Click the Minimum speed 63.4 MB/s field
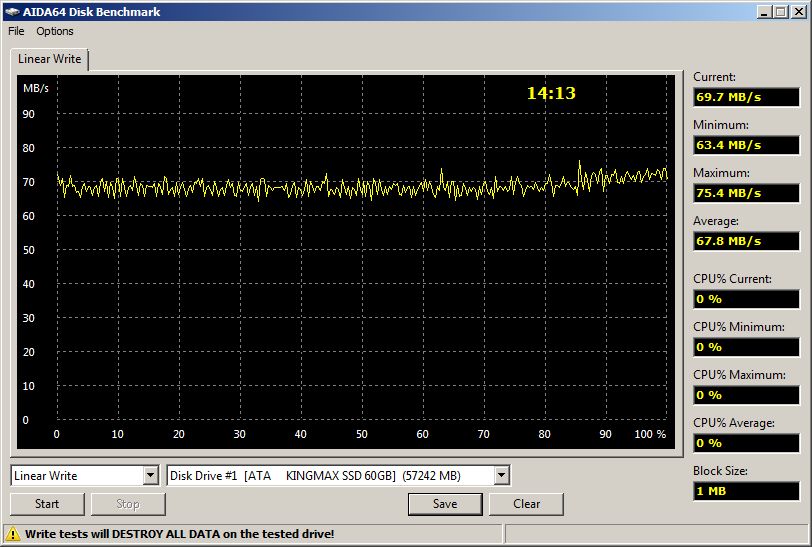This screenshot has width=812, height=547. [746, 145]
